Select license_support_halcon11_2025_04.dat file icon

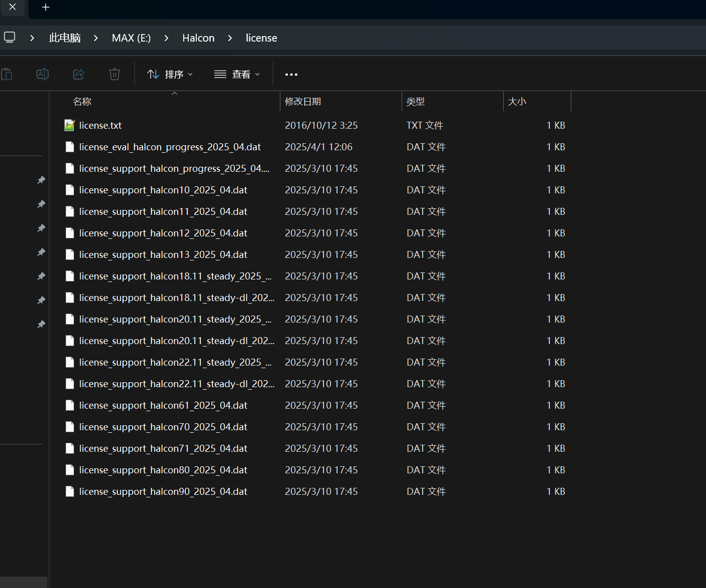point(70,211)
